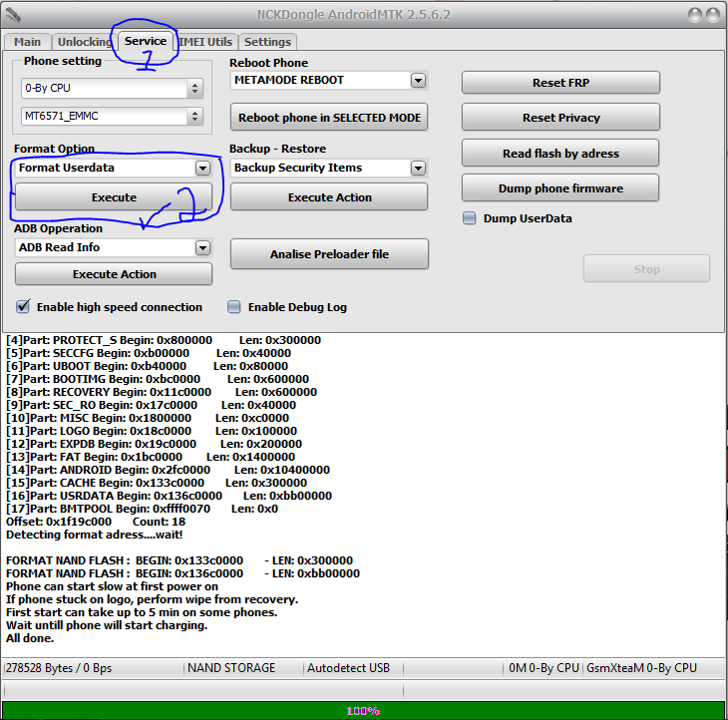Click the log line '[8]Part: RECOVERY'
Image resolution: width=728 pixels, height=720 pixels.
[162, 392]
